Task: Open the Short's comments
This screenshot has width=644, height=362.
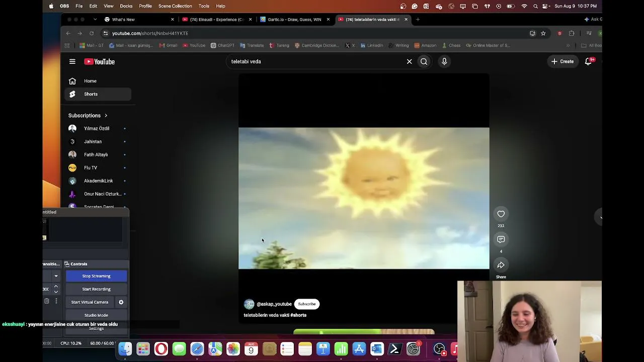Action: (x=501, y=240)
